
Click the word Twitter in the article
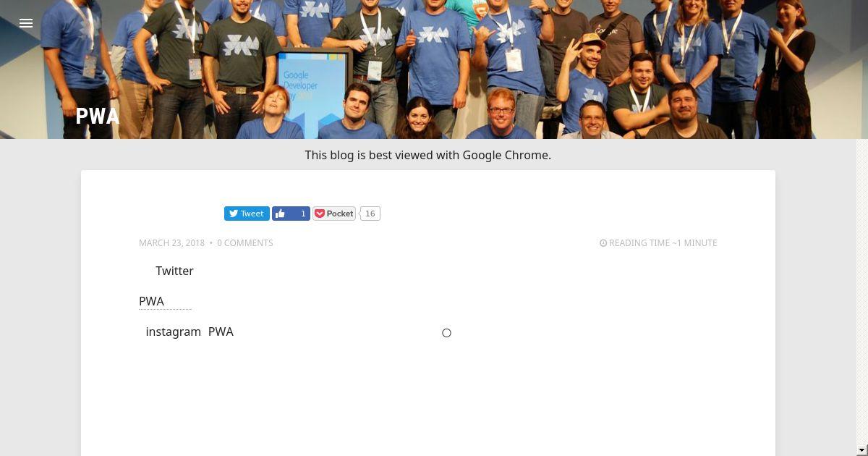coord(174,271)
